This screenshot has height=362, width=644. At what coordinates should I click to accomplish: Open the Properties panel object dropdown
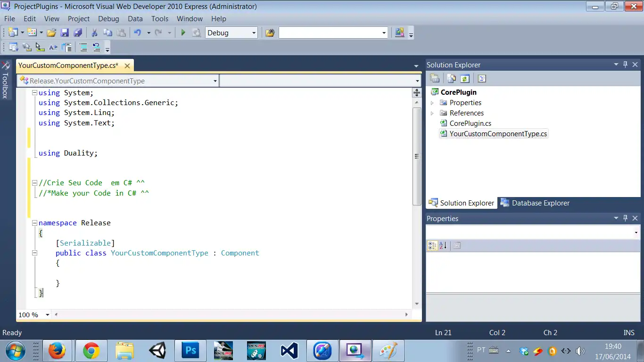(x=636, y=233)
